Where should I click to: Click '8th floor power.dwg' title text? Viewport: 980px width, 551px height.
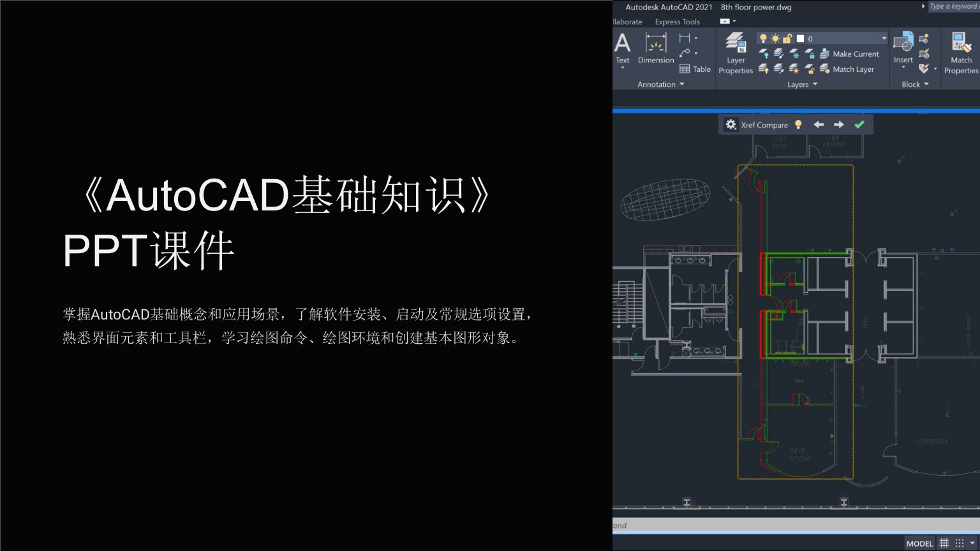(756, 7)
